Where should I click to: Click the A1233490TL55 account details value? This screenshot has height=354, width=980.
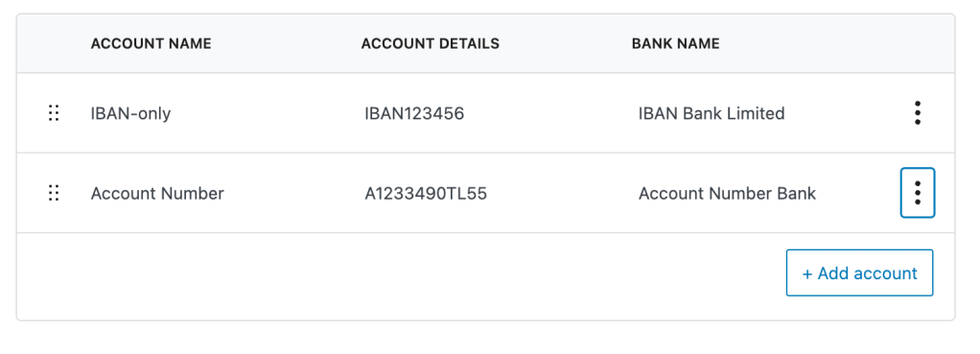426,194
